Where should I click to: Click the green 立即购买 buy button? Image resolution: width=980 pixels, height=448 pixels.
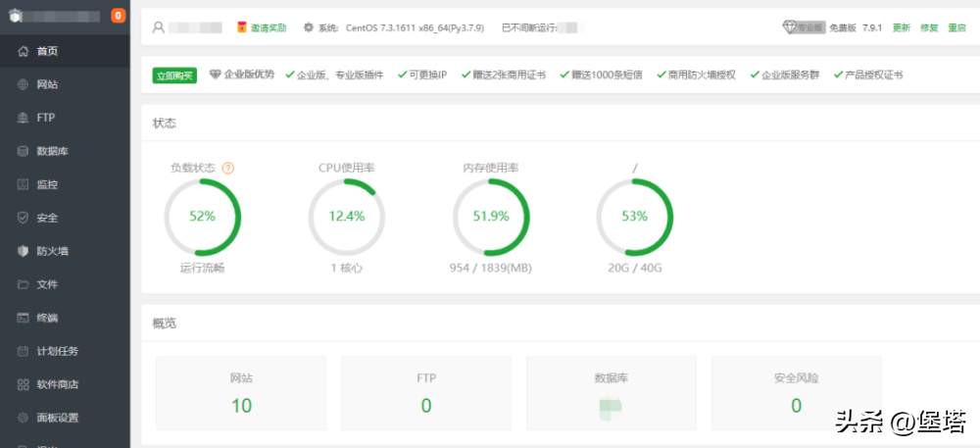click(x=174, y=75)
